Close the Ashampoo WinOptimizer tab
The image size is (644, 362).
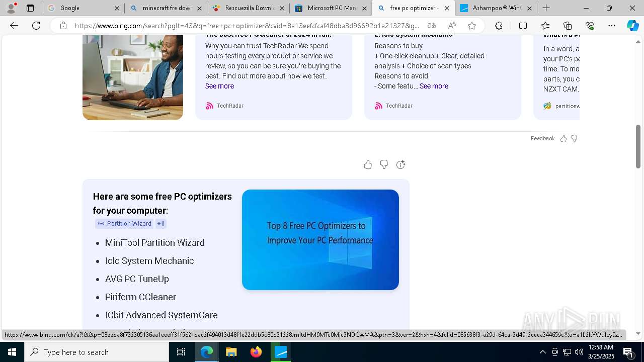point(529,8)
